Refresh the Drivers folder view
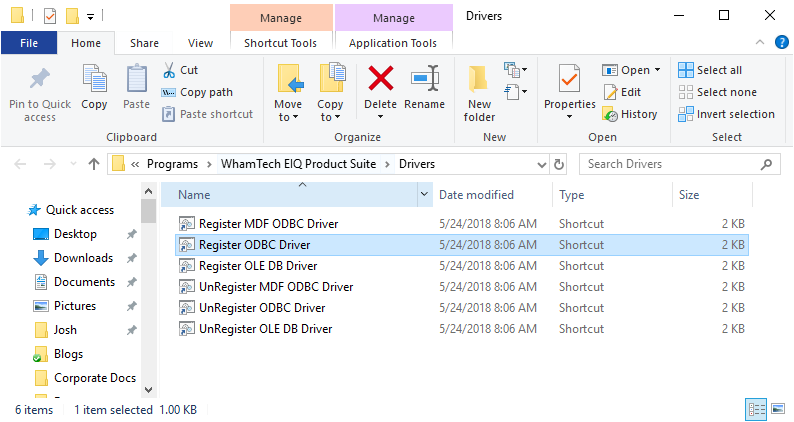This screenshot has width=794, height=422. [x=559, y=163]
